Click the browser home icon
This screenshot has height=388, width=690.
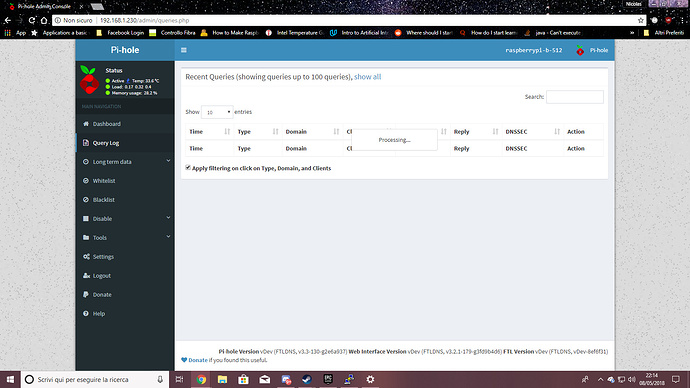[44, 20]
